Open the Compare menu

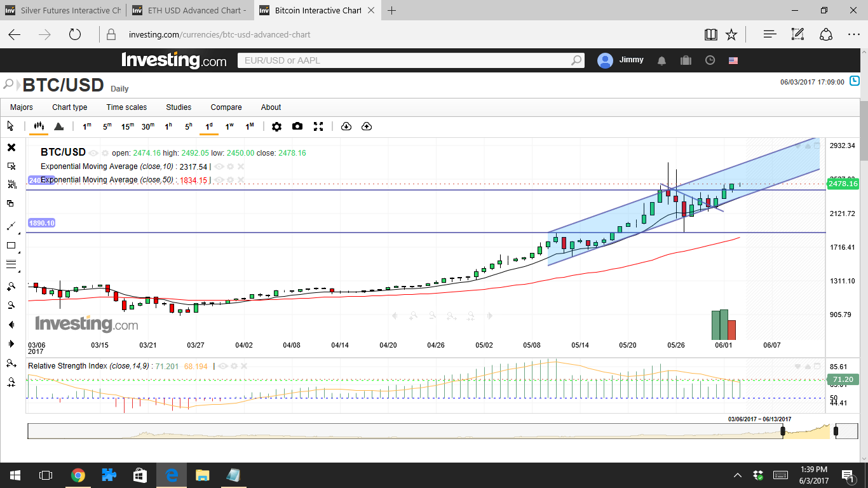coord(226,107)
